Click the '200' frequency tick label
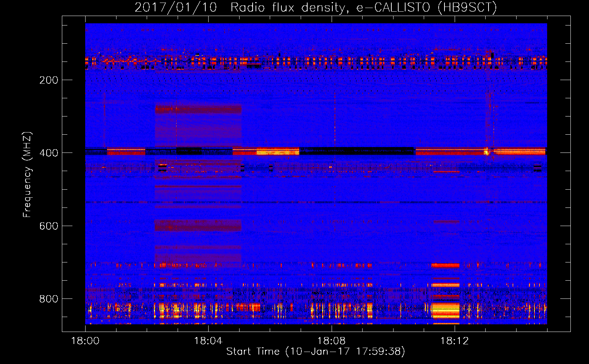Image resolution: width=589 pixels, height=364 pixels. (49, 80)
